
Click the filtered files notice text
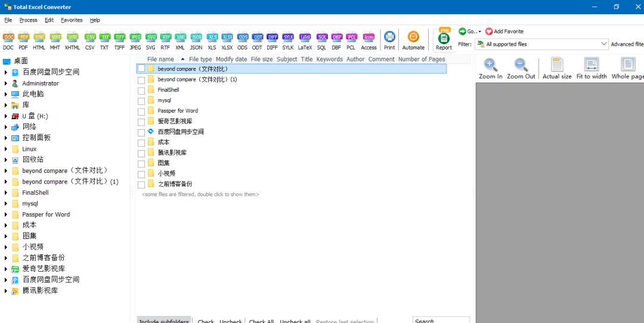coord(200,194)
